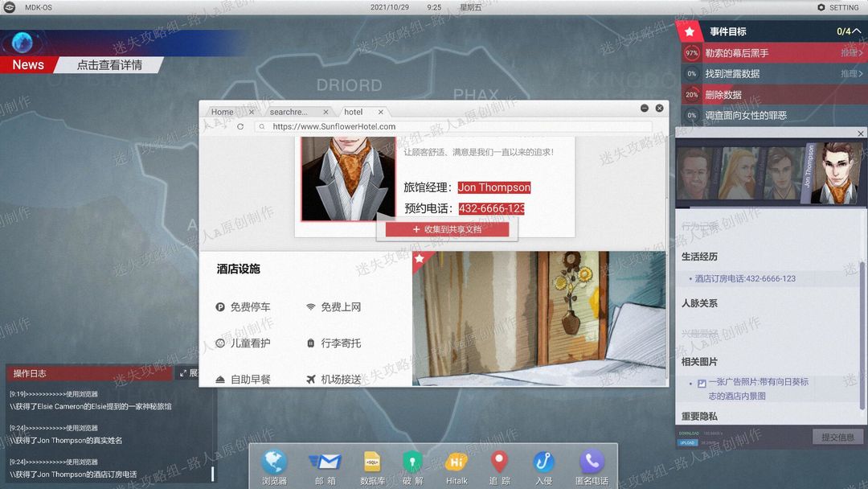Open the 匿名电话 anonymous phone app

click(x=592, y=468)
